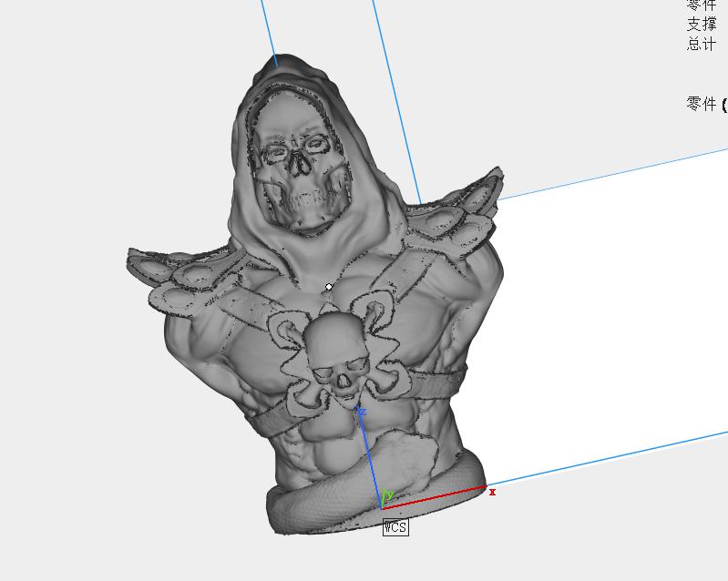728x581 pixels.
Task: Click the blue Z axis label
Action: (x=362, y=412)
